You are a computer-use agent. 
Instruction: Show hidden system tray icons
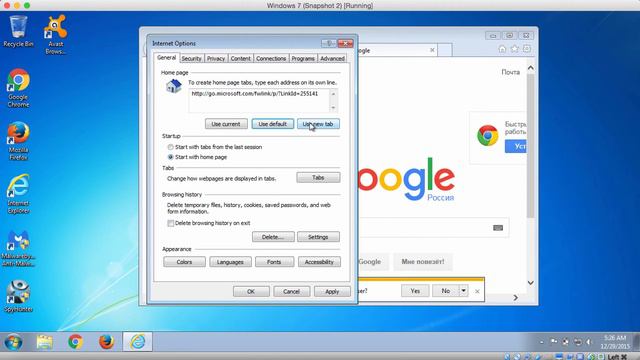(542, 342)
